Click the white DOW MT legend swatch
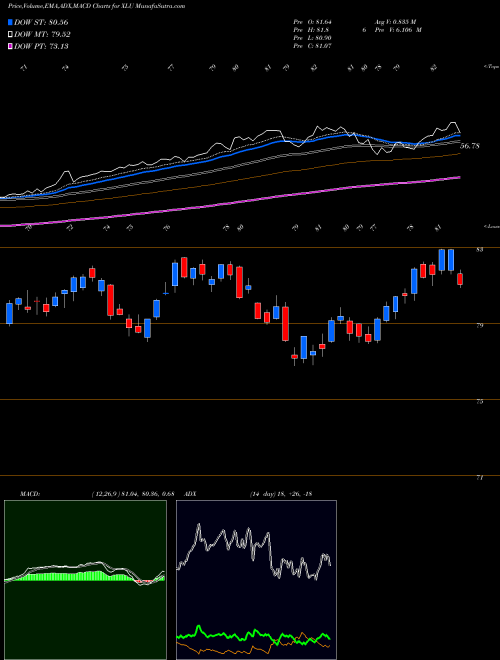Screen dimensions: 500x660 pos(10,35)
